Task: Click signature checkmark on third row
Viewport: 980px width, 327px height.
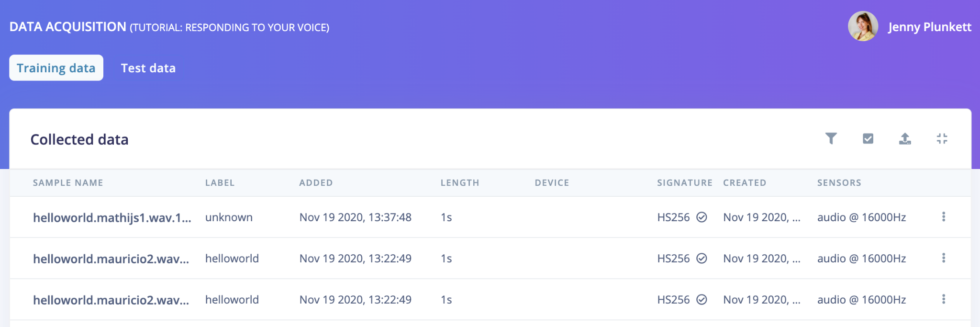Action: [702, 300]
